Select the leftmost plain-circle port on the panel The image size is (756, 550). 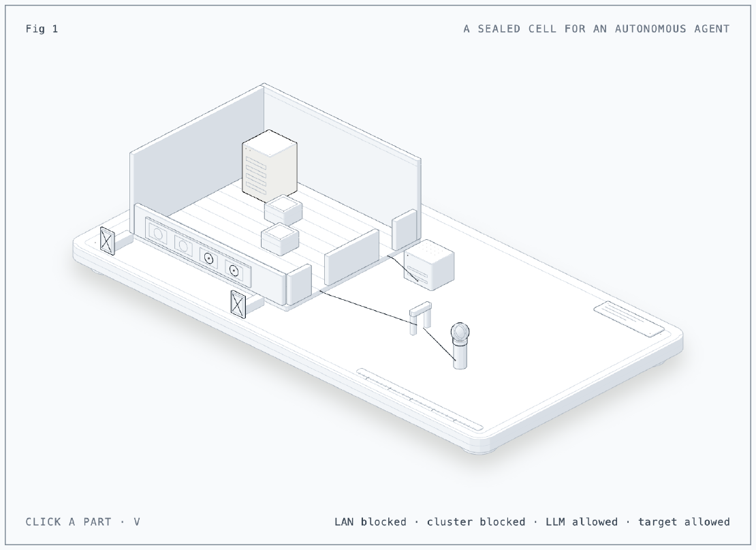tap(157, 234)
